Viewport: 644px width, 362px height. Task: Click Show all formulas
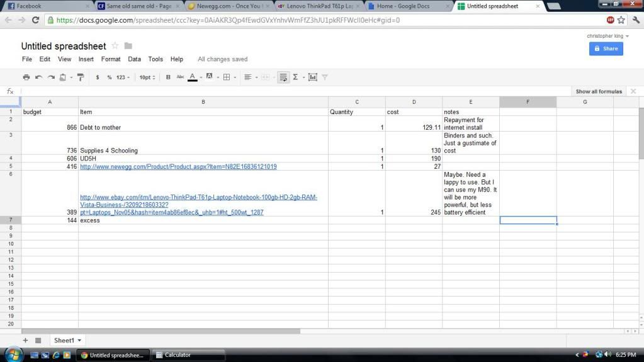point(599,91)
